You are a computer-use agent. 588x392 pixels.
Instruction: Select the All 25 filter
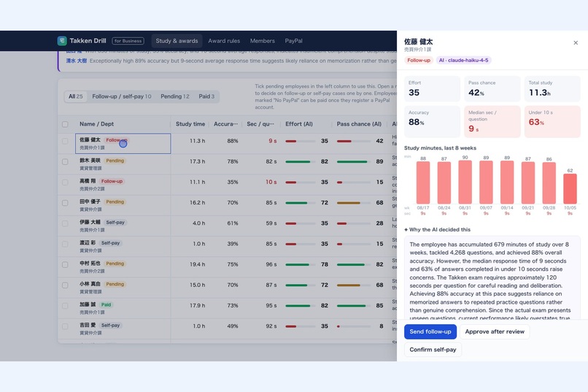coord(75,96)
